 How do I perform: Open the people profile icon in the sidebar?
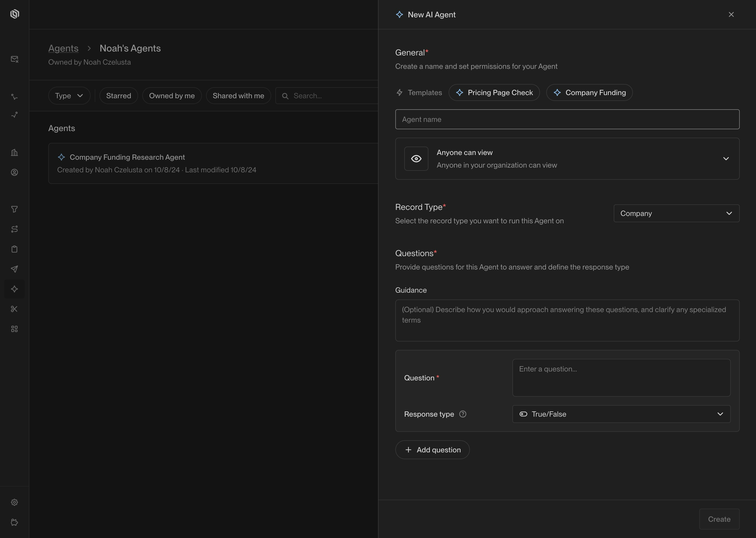(x=14, y=172)
